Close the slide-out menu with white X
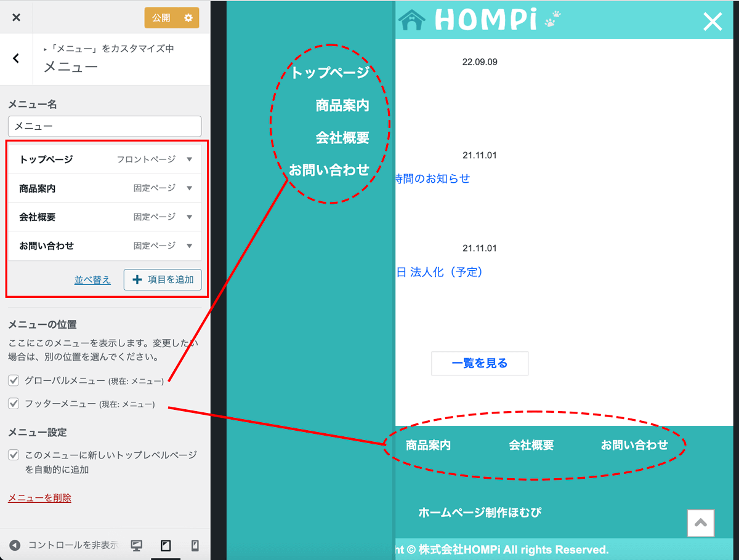The image size is (739, 560). (x=713, y=22)
